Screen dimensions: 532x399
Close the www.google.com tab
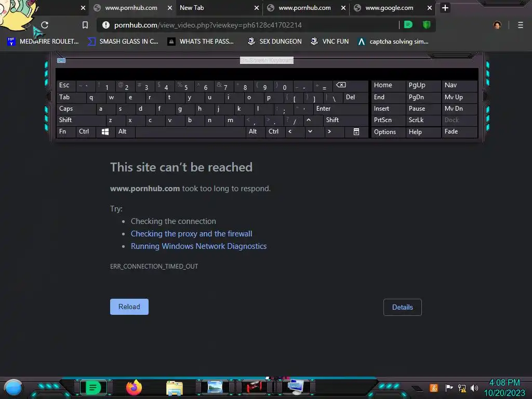coord(430,8)
